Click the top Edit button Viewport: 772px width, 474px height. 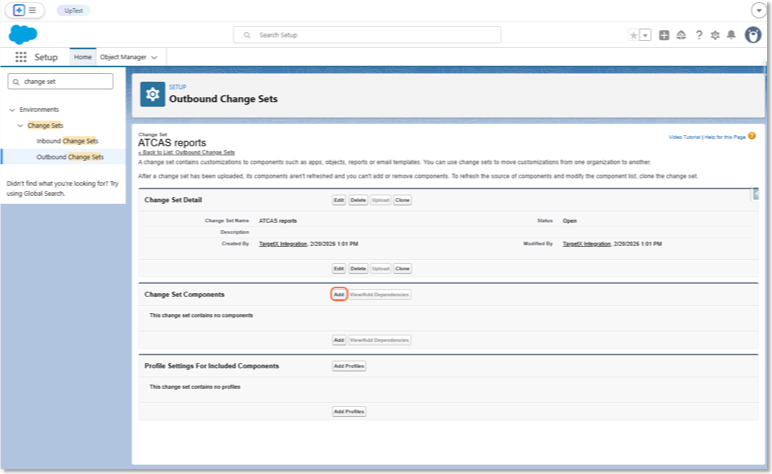point(339,200)
